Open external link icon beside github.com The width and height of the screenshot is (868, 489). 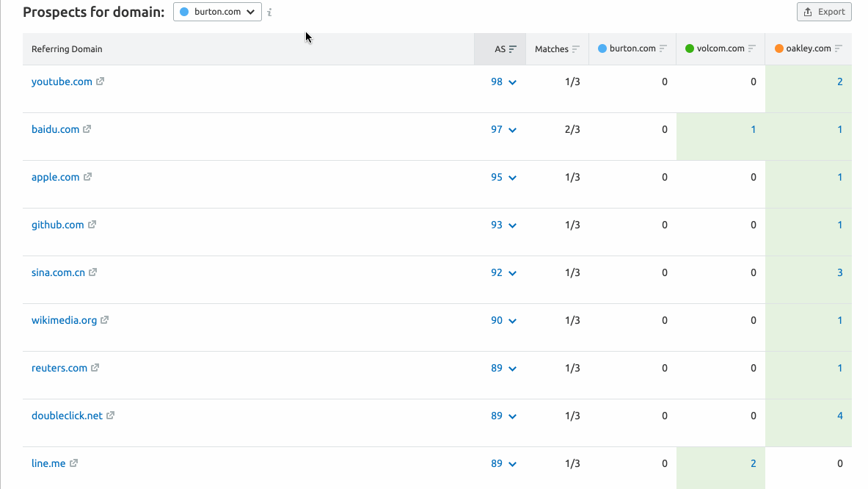click(92, 224)
